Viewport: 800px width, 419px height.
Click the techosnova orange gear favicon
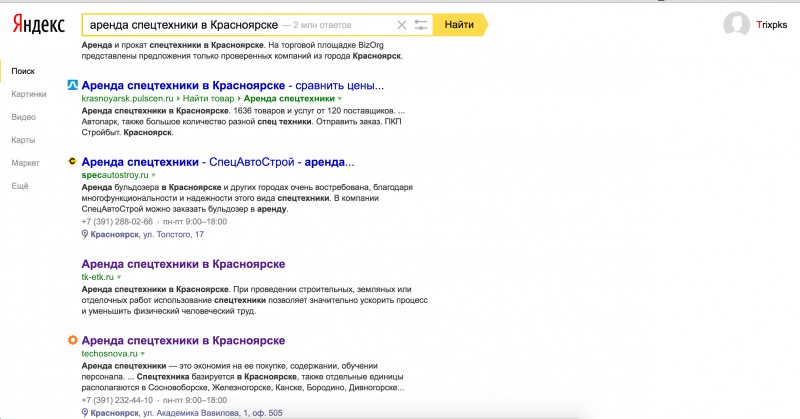[x=72, y=340]
